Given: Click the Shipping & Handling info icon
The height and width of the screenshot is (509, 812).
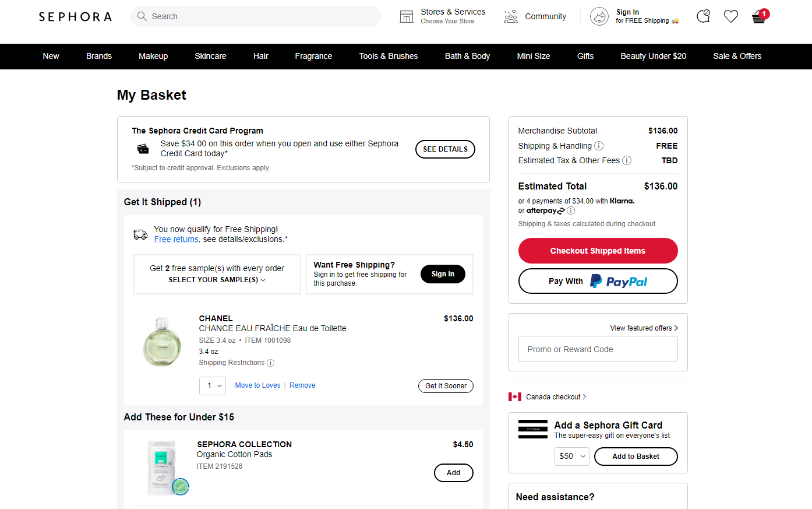Looking at the screenshot, I should 599,146.
